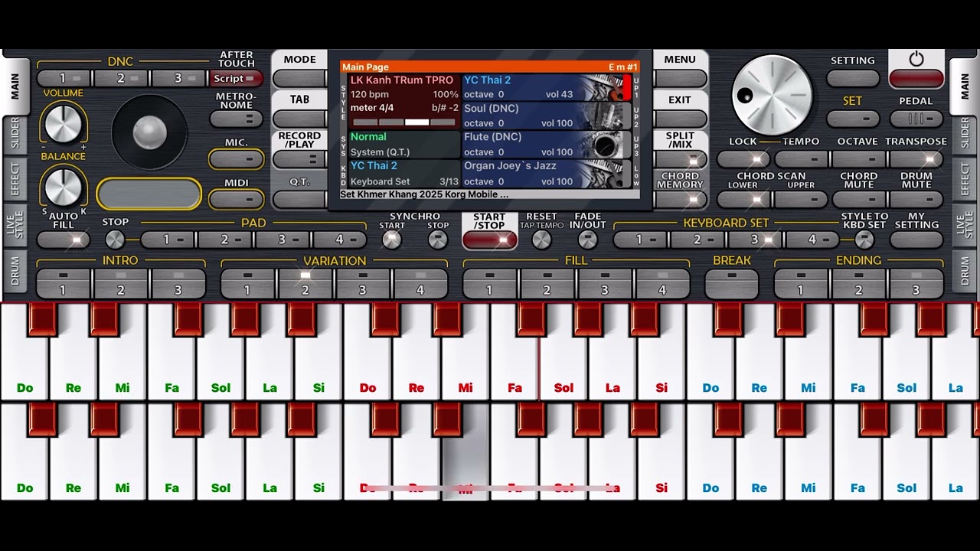Screen dimensions: 980x551
Task: Tap the style meter position bar
Action: (x=404, y=122)
